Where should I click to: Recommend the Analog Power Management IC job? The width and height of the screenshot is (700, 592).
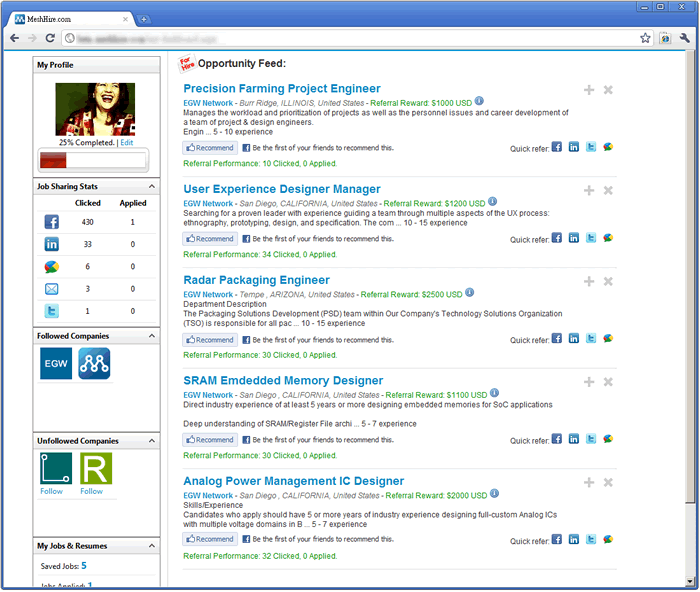pyautogui.click(x=210, y=539)
